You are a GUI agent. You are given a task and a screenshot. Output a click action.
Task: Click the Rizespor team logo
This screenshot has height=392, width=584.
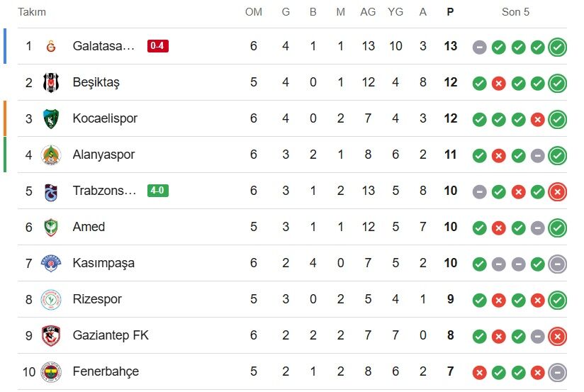[51, 300]
